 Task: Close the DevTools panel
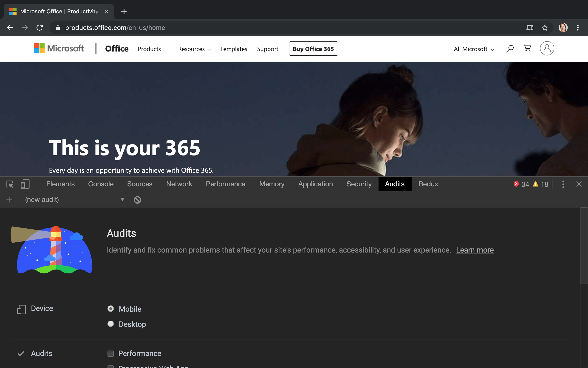579,184
